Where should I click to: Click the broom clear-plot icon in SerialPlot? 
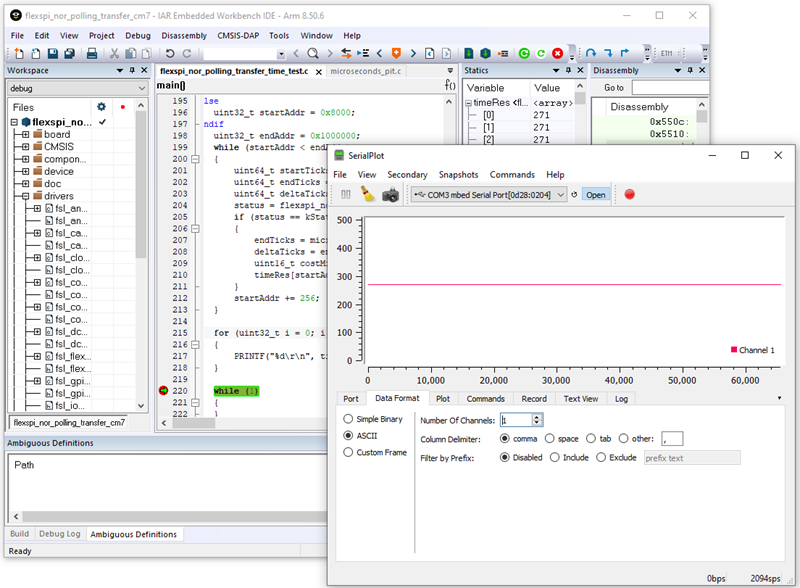point(368,194)
